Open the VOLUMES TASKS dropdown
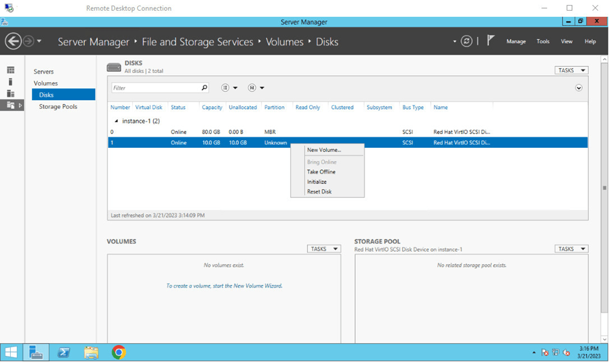Viewport: 611px width, 364px height. point(324,249)
